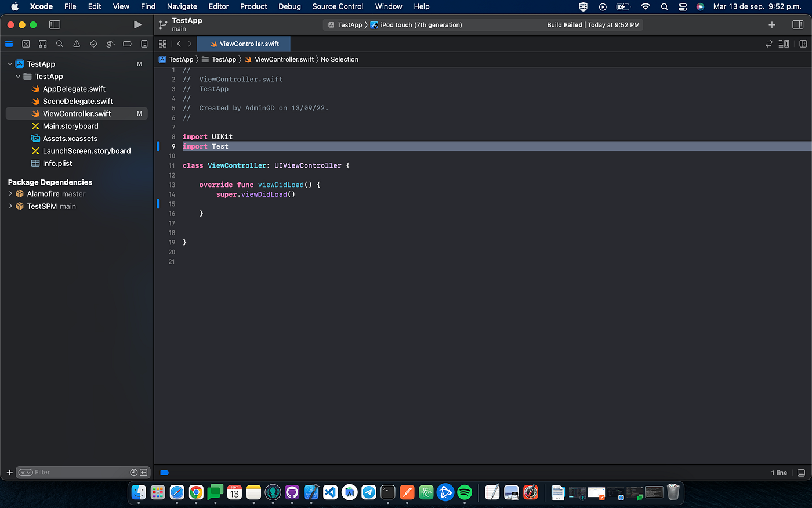The width and height of the screenshot is (812, 508).
Task: Open the Project navigator tab
Action: pos(9,44)
